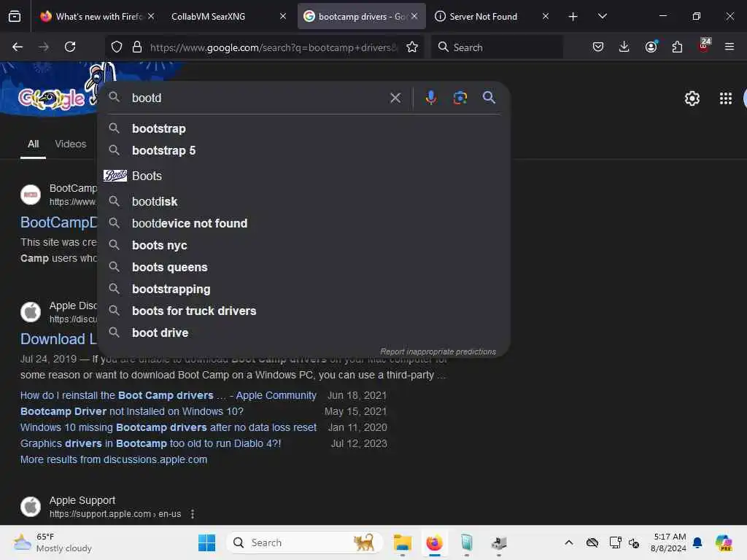Open tracking protection shield icon
Screen dimensions: 747x560
(117, 47)
